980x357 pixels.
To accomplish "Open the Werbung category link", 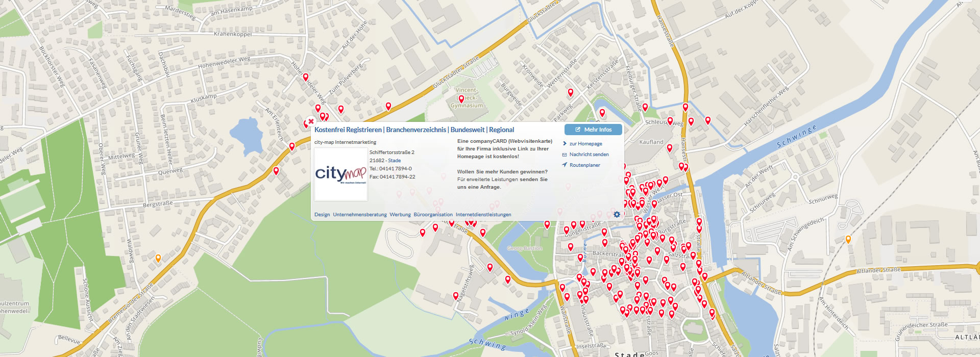I will [400, 215].
